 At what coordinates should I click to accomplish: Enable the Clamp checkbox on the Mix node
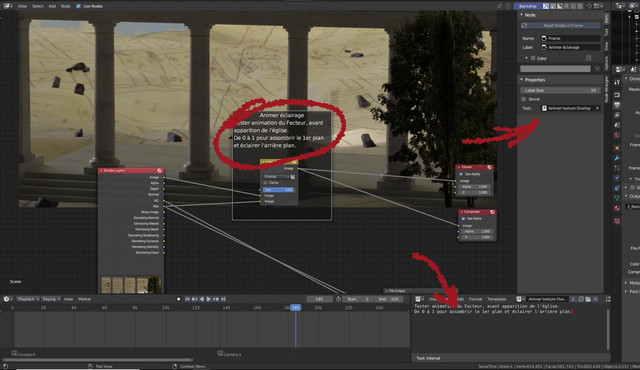point(265,183)
